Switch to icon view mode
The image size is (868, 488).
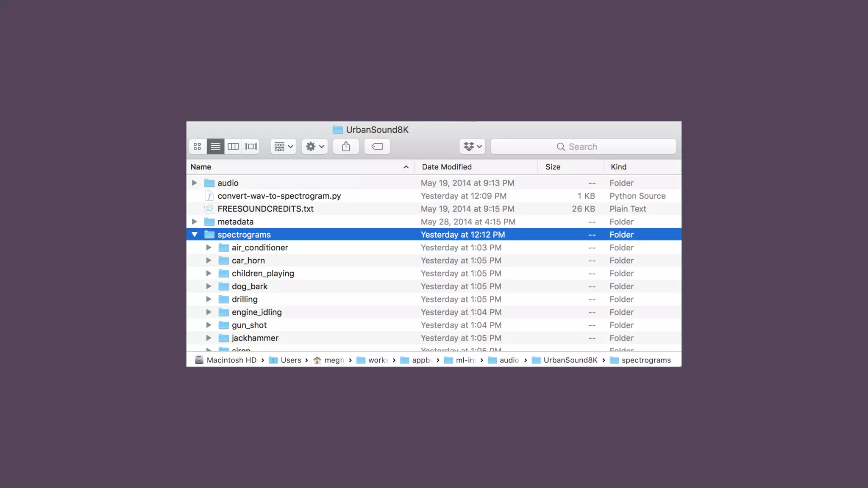tap(198, 147)
